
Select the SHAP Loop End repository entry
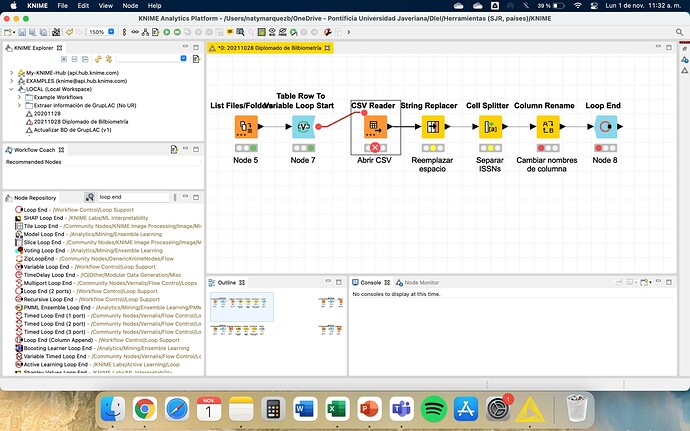tap(82, 218)
